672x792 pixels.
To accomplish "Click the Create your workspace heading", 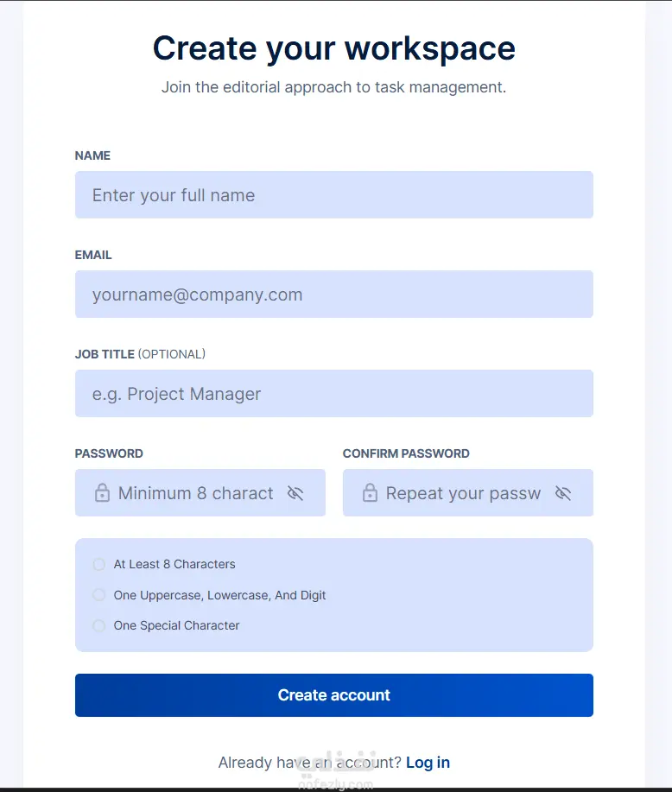I will coord(334,49).
